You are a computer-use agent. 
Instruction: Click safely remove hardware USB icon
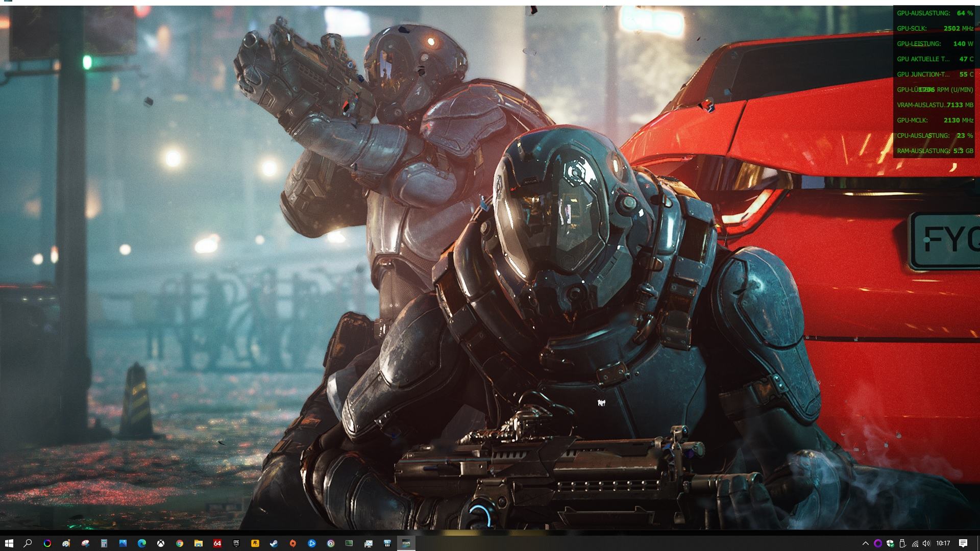click(902, 543)
